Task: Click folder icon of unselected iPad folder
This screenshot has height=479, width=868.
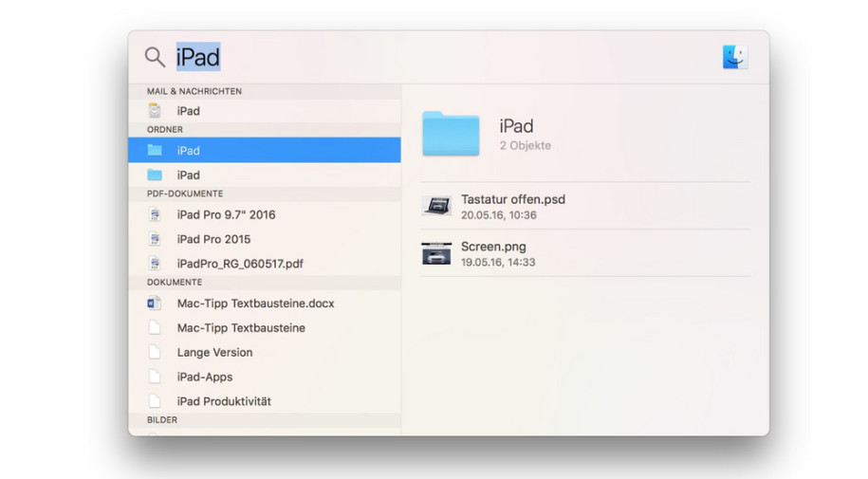Action: coord(155,175)
